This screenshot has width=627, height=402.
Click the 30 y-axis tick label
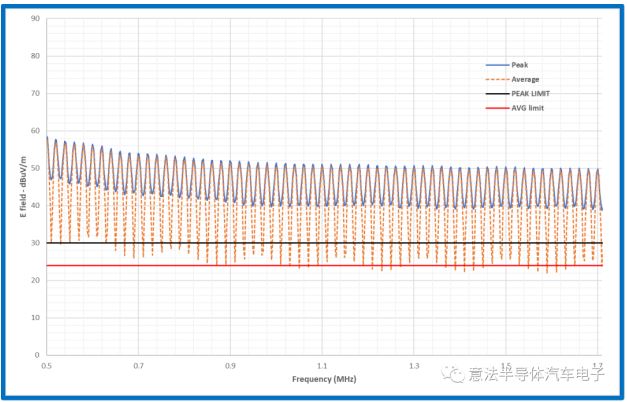[x=36, y=243]
